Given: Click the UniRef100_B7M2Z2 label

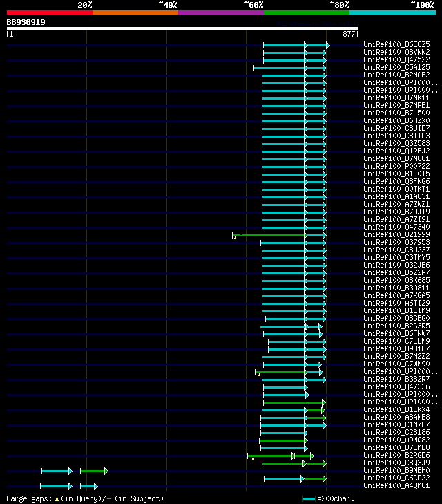Looking at the screenshot, I should [x=396, y=356].
